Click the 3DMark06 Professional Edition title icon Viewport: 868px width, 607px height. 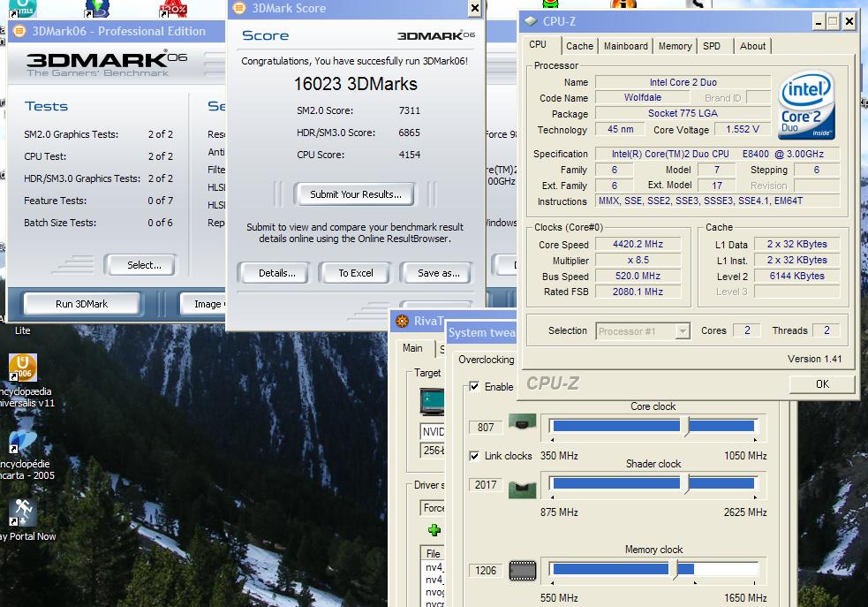click(x=19, y=31)
